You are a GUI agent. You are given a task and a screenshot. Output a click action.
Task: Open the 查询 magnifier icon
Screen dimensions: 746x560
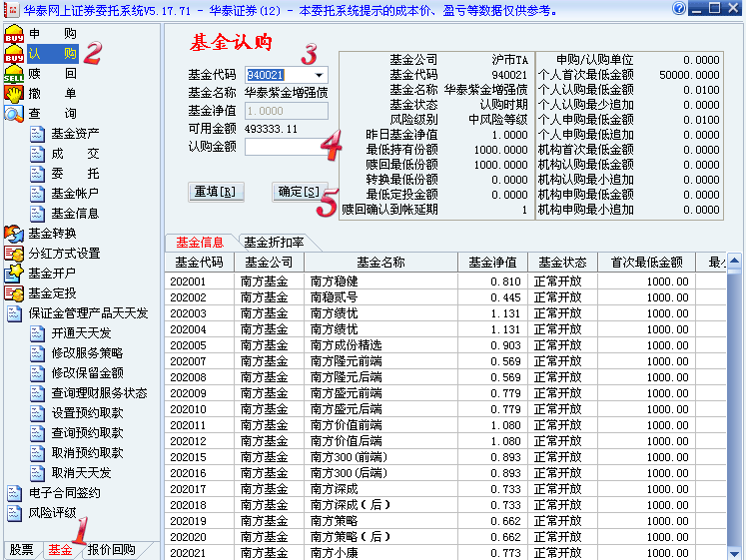pyautogui.click(x=14, y=114)
